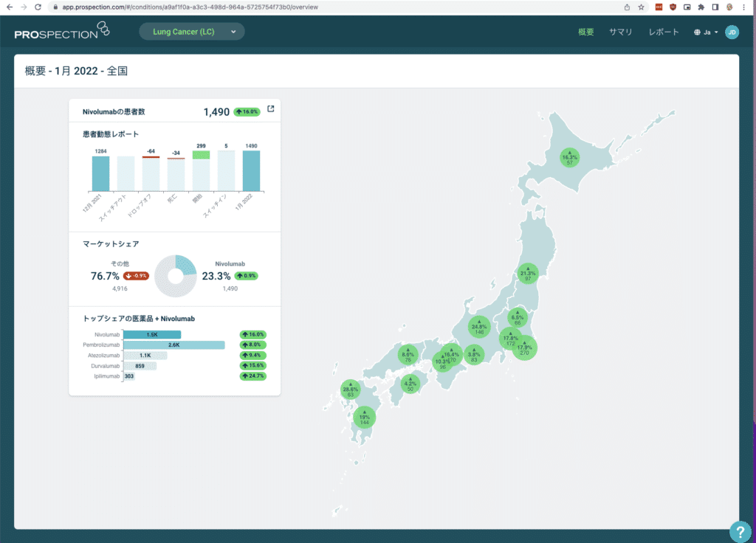The image size is (756, 543).
Task: Click the globe language icon
Action: click(697, 32)
